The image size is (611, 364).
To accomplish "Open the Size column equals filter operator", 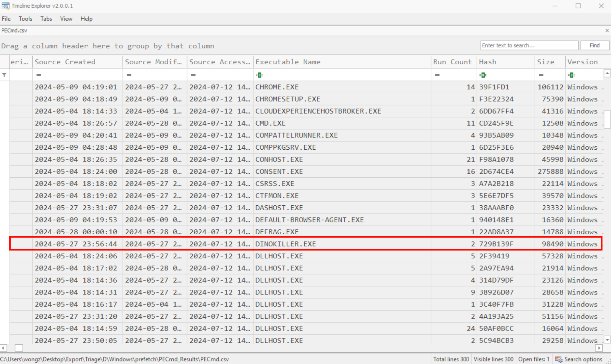I will click(541, 75).
